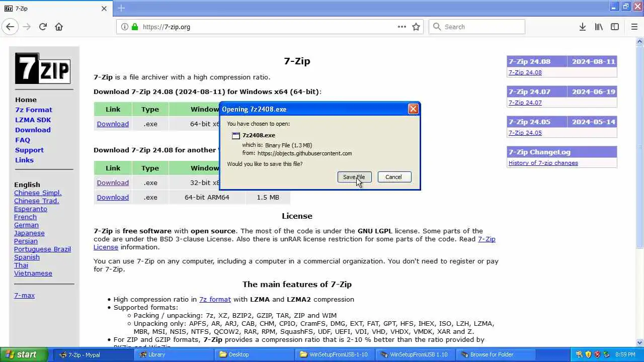This screenshot has height=362, width=644.
Task: Close the 7-Zip browser tab
Action: pyautogui.click(x=104, y=9)
